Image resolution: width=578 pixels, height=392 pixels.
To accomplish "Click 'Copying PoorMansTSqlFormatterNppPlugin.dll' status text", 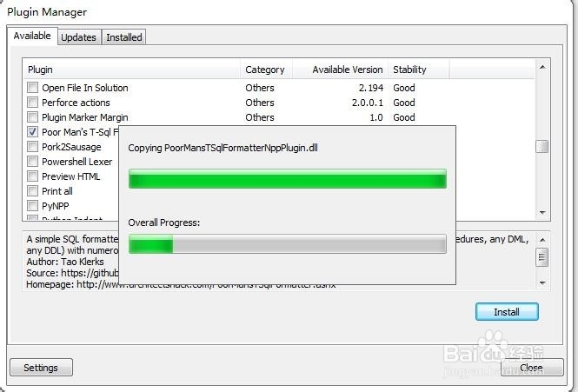I will point(223,148).
